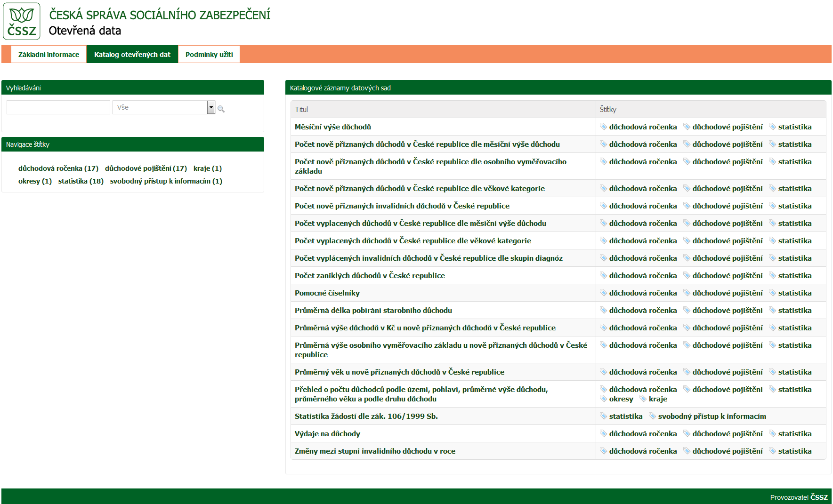This screenshot has height=504, width=833.
Task: Open nově přiznaných důchodů dle věkové kategorie
Action: 420,188
